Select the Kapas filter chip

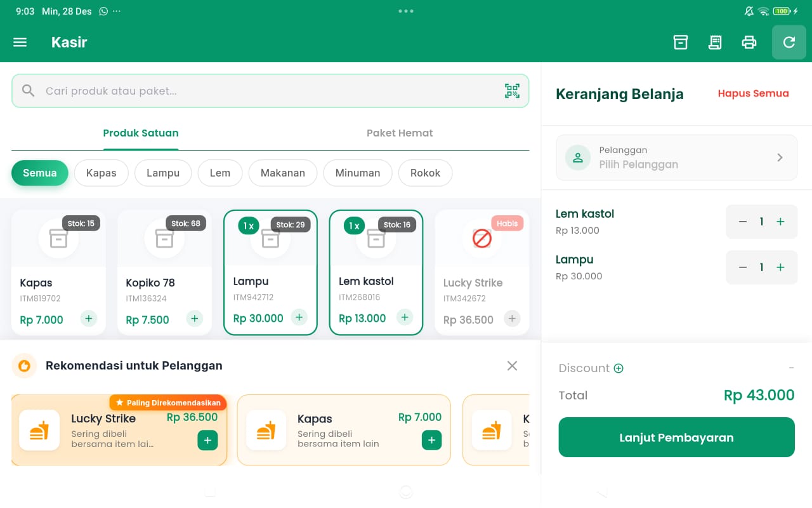(x=101, y=173)
